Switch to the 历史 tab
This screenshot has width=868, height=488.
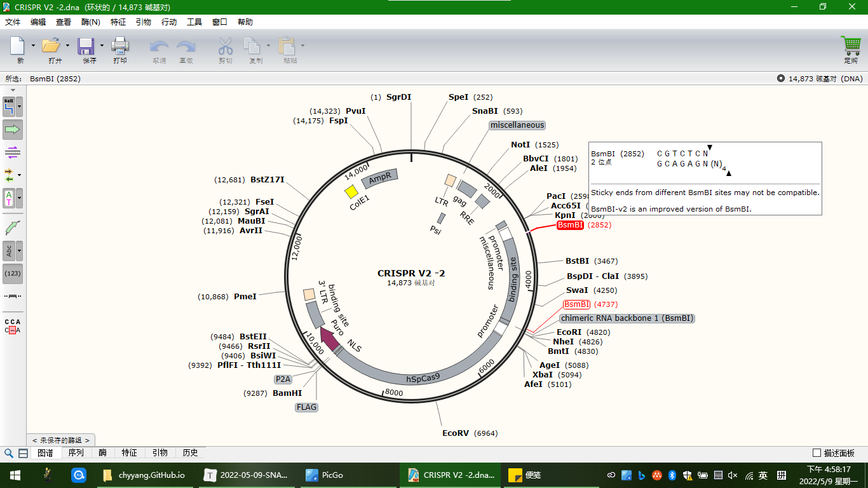[191, 453]
